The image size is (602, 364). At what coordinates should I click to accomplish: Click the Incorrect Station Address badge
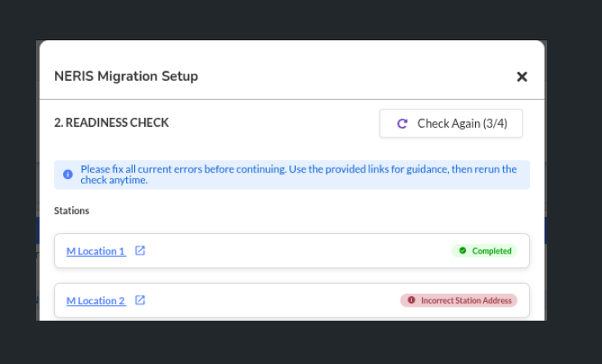click(459, 300)
